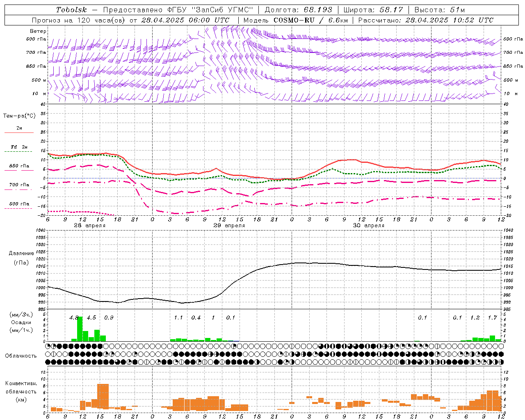Click the '1.2' precipitation total value
The image size is (525, 420).
tap(475, 317)
